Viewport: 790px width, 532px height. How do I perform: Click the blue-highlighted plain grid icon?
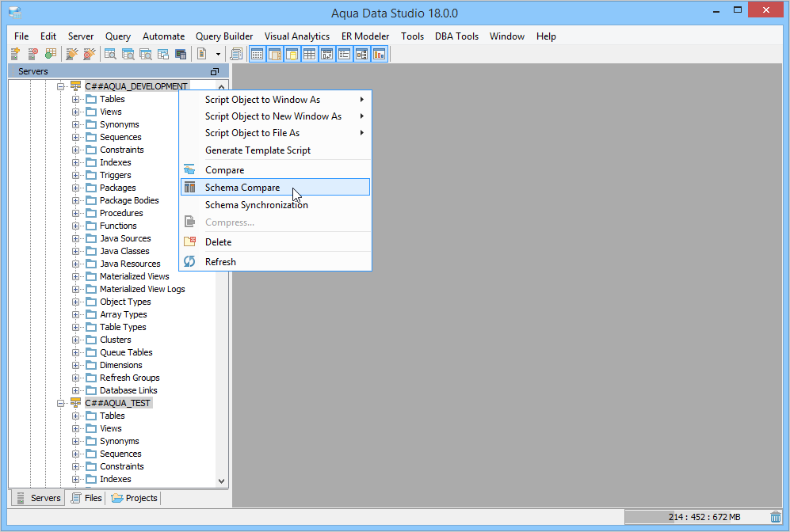pos(309,54)
